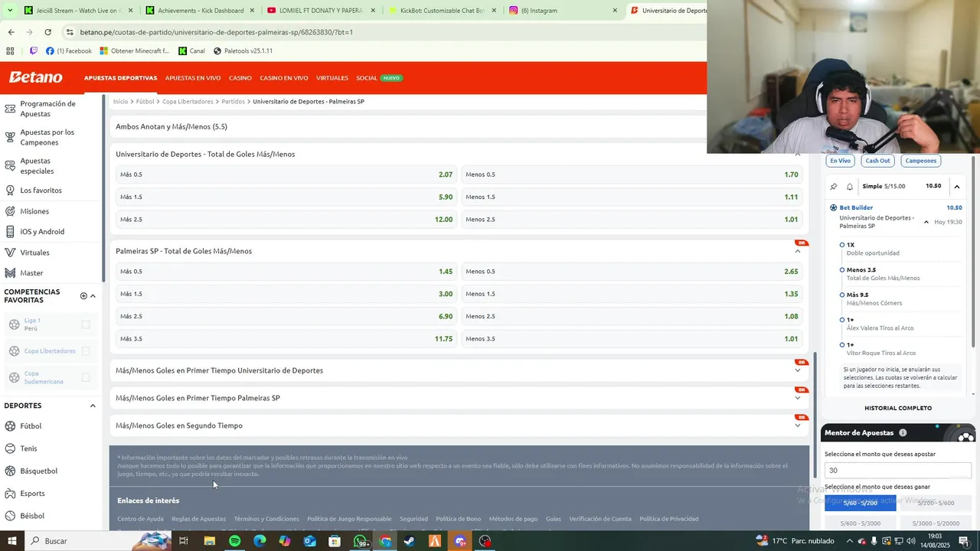
Task: Open the Facebook bookmark
Action: pos(68,51)
